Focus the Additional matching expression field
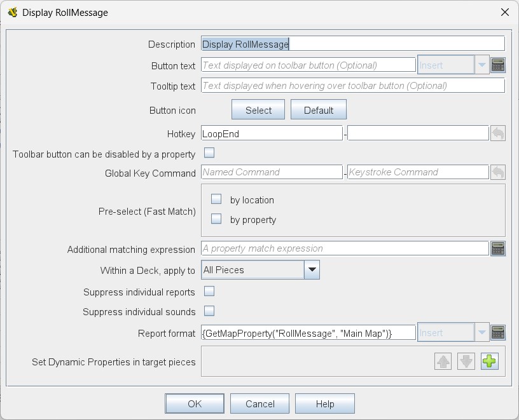The height and width of the screenshot is (420, 519). [345, 248]
